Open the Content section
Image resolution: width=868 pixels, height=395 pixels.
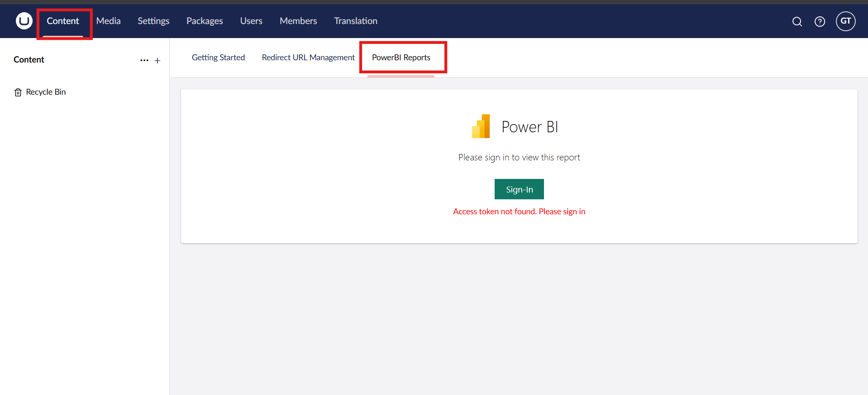pyautogui.click(x=63, y=21)
